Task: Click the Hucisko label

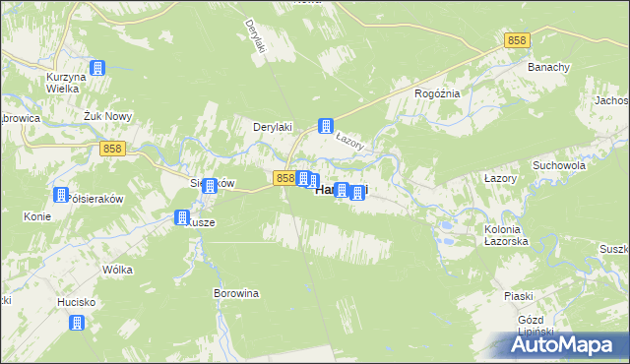Action: pyautogui.click(x=77, y=302)
